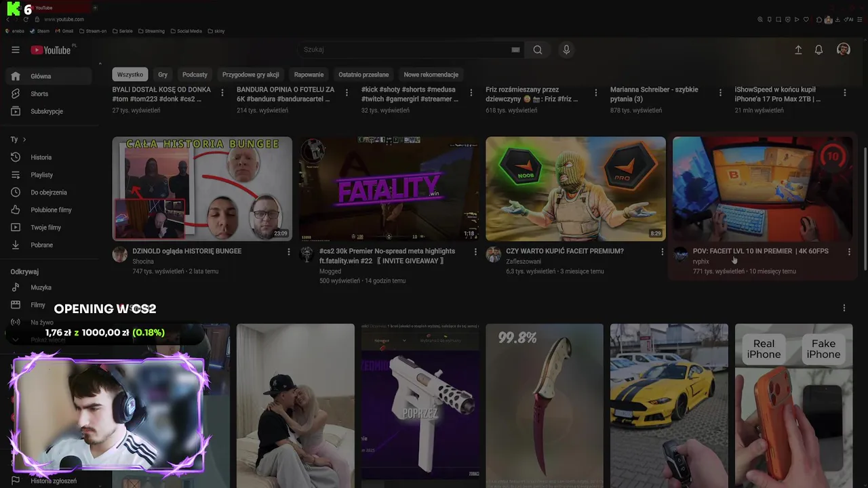
Task: Open the new tab plus button
Action: point(95,7)
